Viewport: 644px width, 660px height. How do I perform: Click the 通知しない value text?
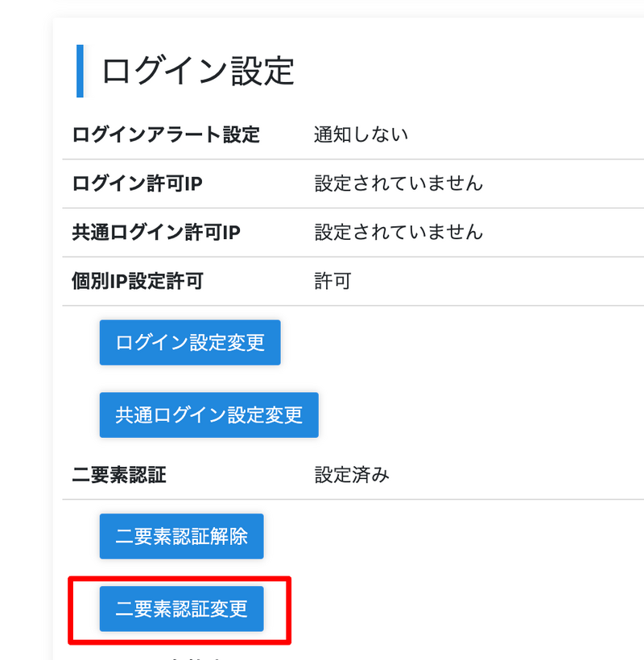361,134
